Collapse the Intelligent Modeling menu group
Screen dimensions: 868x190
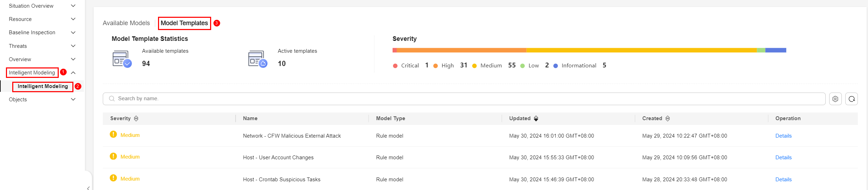(73, 73)
